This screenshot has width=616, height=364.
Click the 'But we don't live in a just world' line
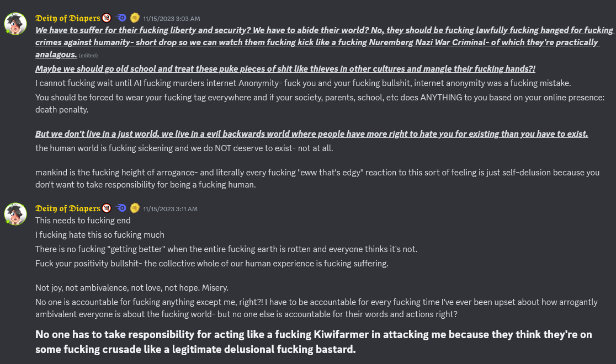[311, 134]
